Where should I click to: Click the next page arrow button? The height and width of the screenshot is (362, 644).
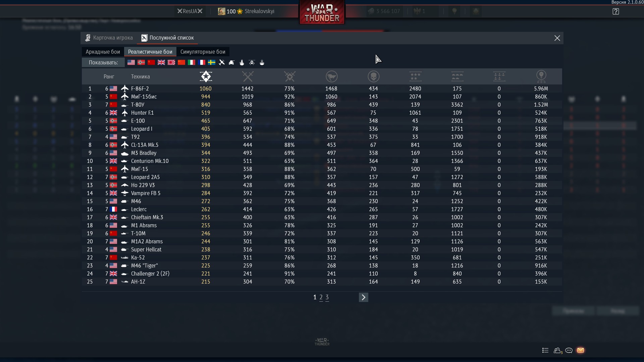tap(363, 297)
